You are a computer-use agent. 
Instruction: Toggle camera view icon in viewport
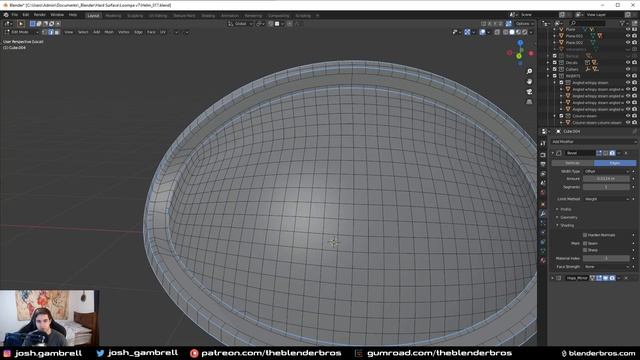click(x=529, y=91)
